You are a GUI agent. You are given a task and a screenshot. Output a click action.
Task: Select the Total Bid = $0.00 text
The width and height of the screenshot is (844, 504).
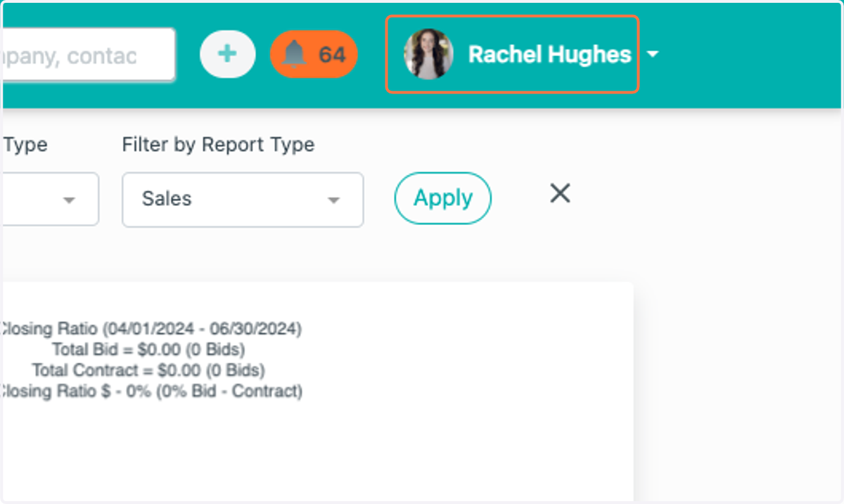148,349
